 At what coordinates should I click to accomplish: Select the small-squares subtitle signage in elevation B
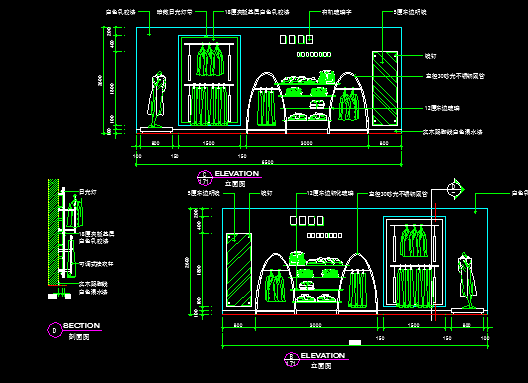[x=324, y=235]
